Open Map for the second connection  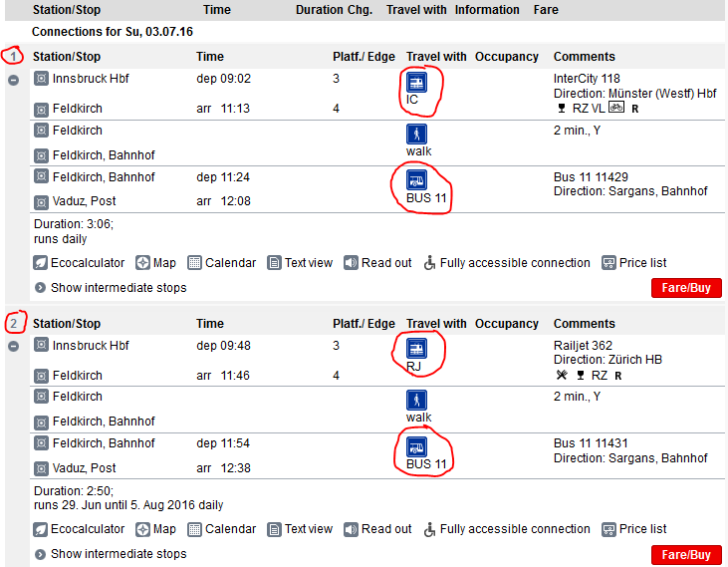click(x=155, y=529)
